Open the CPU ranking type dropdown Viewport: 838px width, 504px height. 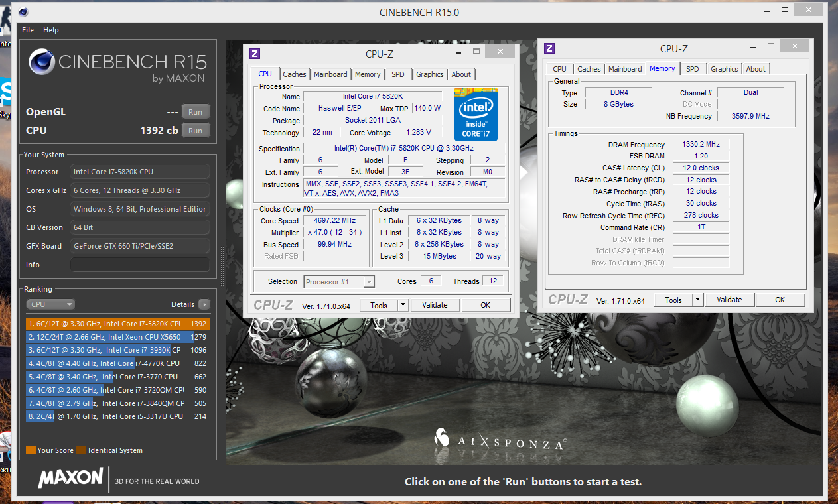point(51,304)
